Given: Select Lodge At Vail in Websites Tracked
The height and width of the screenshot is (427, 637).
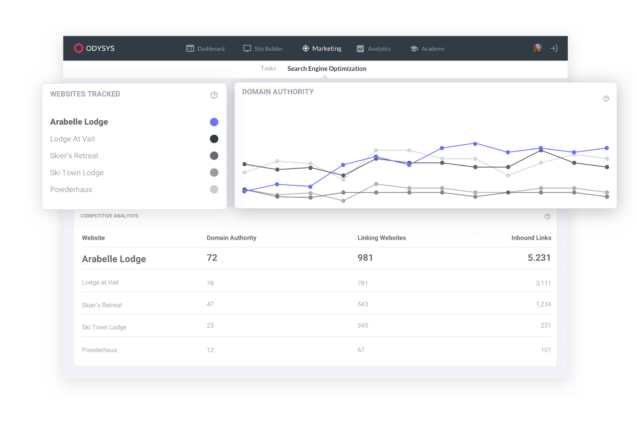Looking at the screenshot, I should (x=72, y=139).
